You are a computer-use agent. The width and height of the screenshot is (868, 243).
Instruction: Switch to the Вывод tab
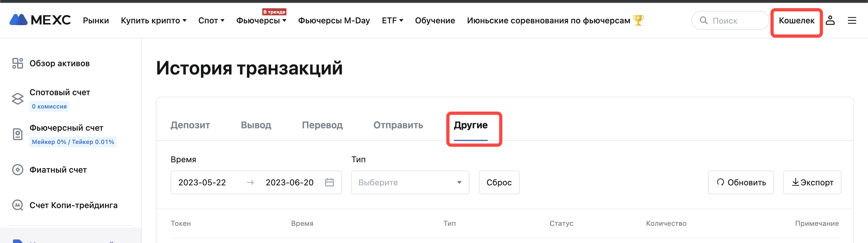(256, 125)
